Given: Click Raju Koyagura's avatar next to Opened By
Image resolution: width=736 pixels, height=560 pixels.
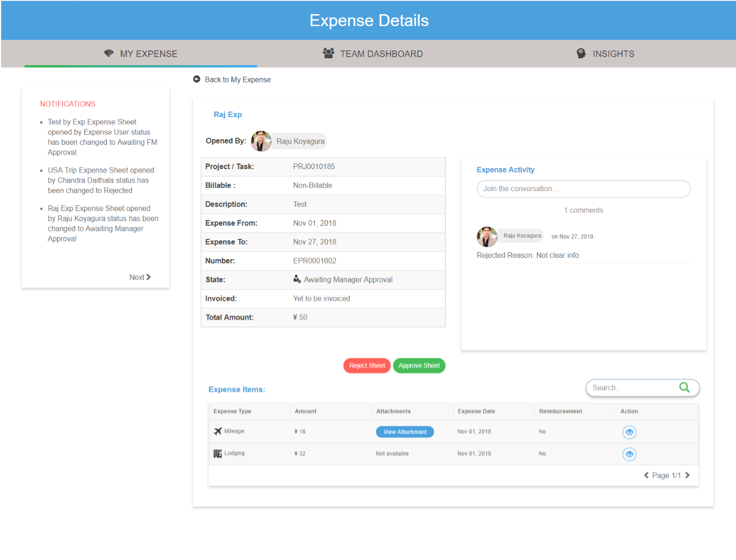Looking at the screenshot, I should coord(261,141).
